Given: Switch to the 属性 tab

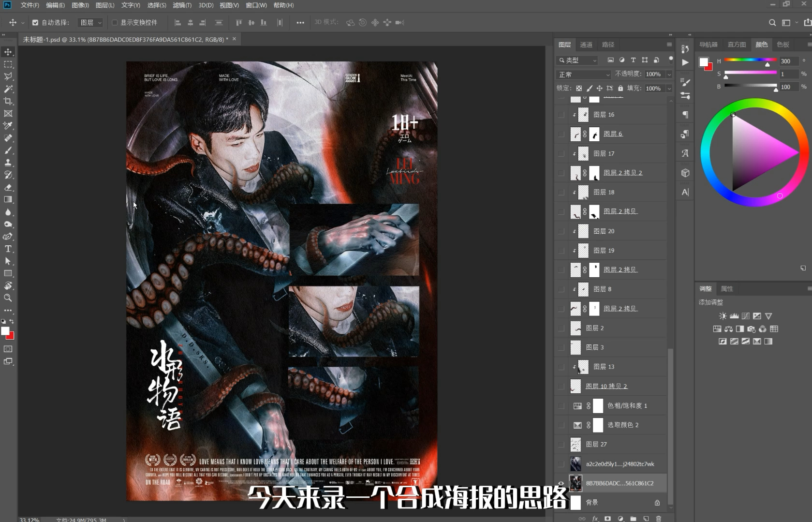Looking at the screenshot, I should click(727, 288).
